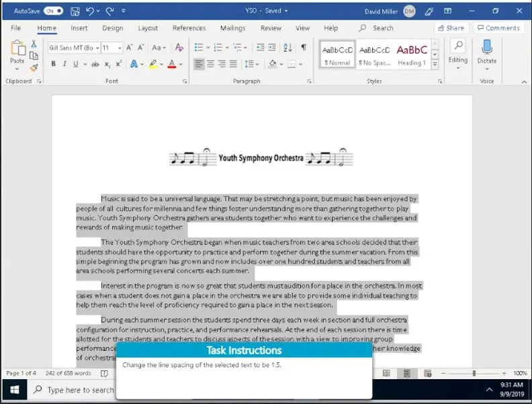532x404 pixels.
Task: Increase font size with grow font icon
Action: (129, 48)
